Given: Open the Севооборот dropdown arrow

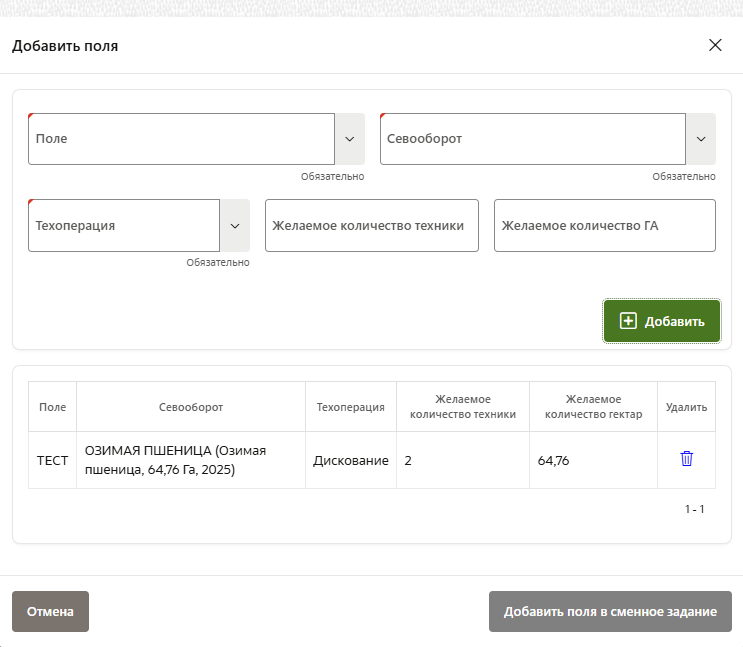Looking at the screenshot, I should pyautogui.click(x=700, y=139).
